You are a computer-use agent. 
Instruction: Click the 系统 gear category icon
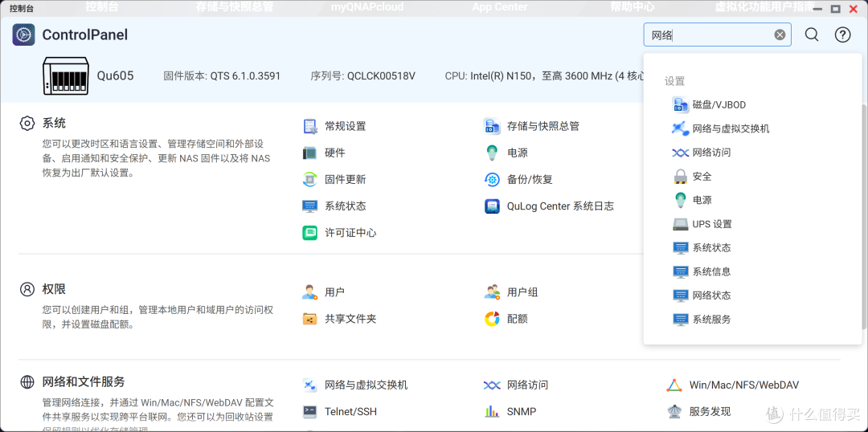pyautogui.click(x=27, y=124)
